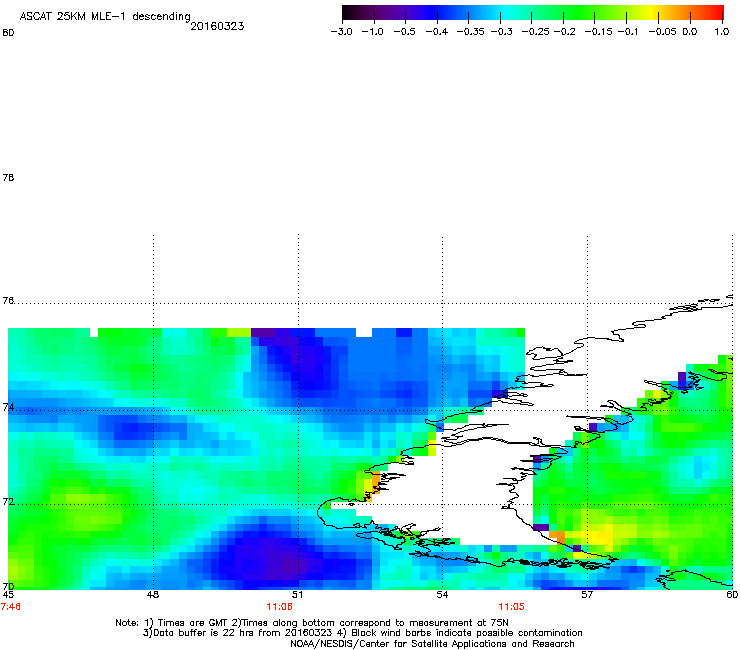Click the red end of the color bar
740x650 pixels.
pos(715,13)
